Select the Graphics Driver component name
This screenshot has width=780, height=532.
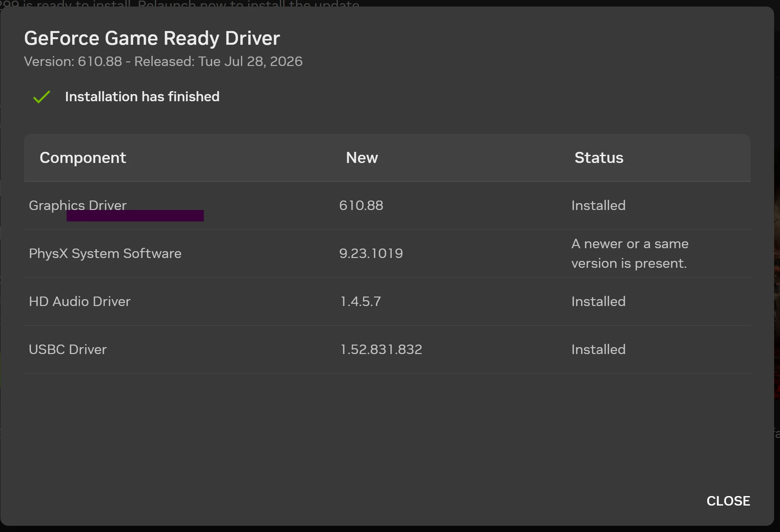[77, 205]
